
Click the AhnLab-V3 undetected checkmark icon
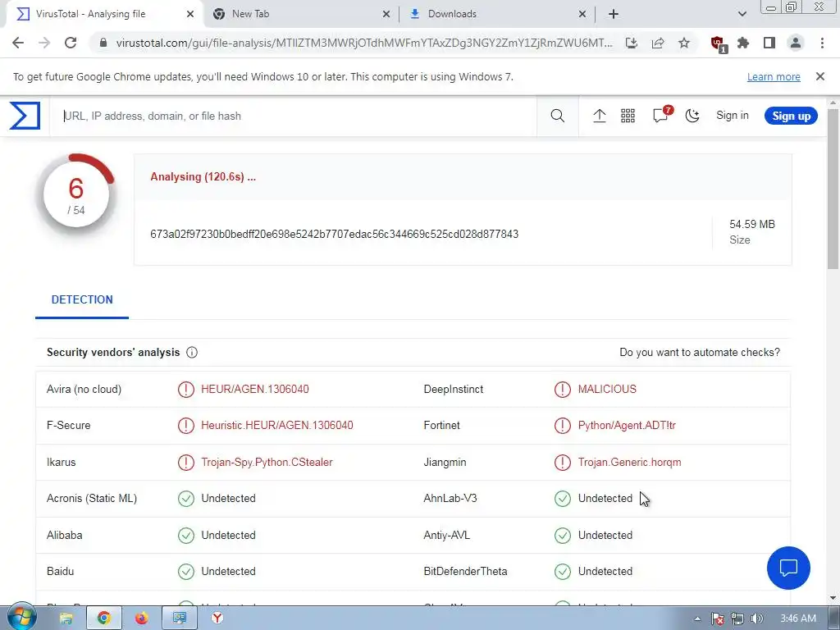click(x=563, y=499)
